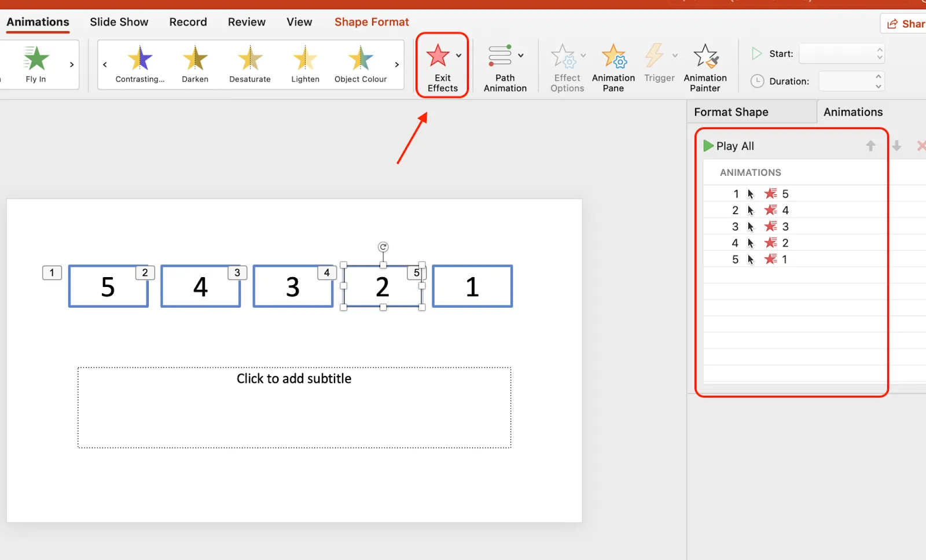Apply the Contrasting emphasis effect
This screenshot has height=560, width=926.
(140, 64)
